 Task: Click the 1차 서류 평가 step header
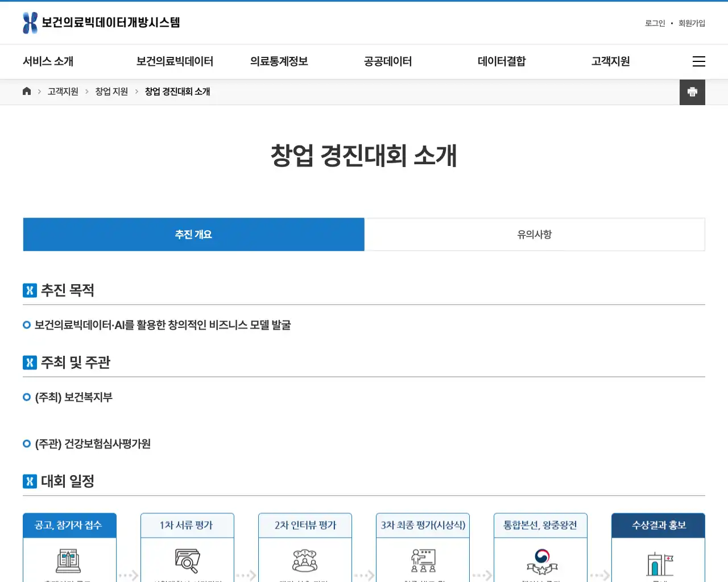(187, 526)
